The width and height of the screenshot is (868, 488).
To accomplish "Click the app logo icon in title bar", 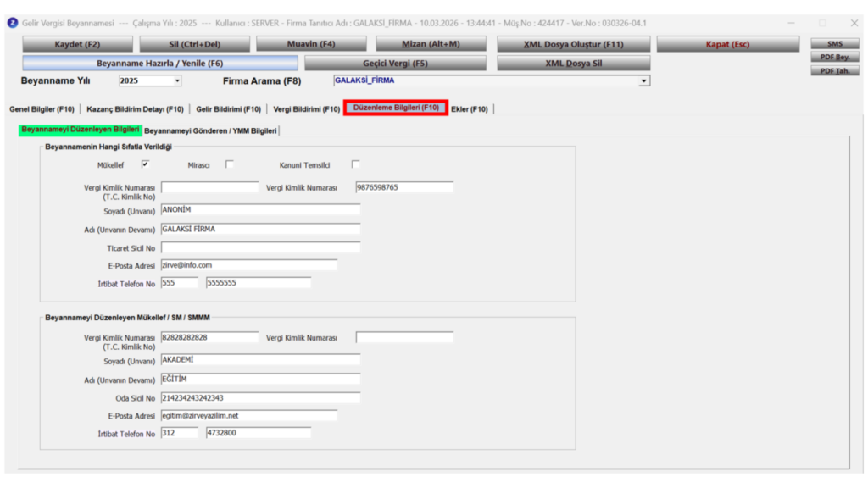I will click(x=12, y=23).
